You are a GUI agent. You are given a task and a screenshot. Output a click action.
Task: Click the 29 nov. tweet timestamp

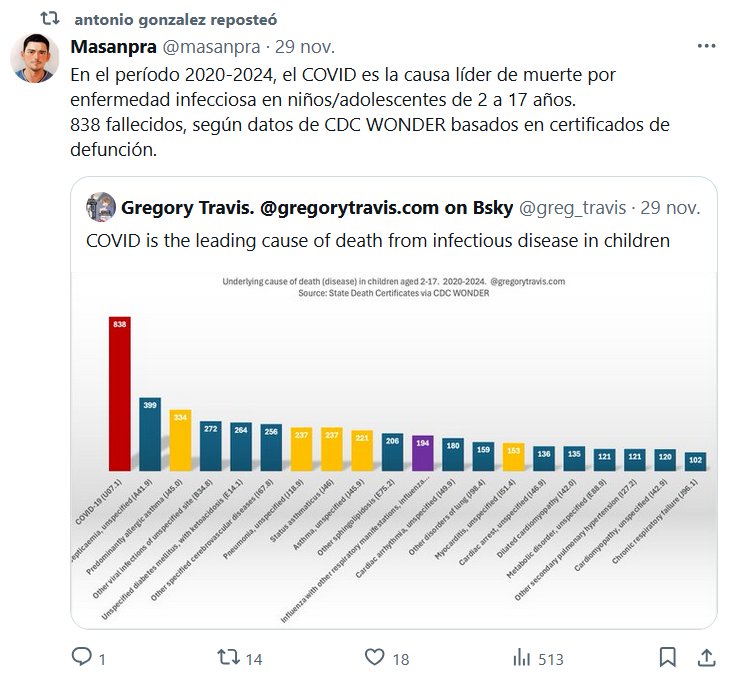[x=304, y=47]
